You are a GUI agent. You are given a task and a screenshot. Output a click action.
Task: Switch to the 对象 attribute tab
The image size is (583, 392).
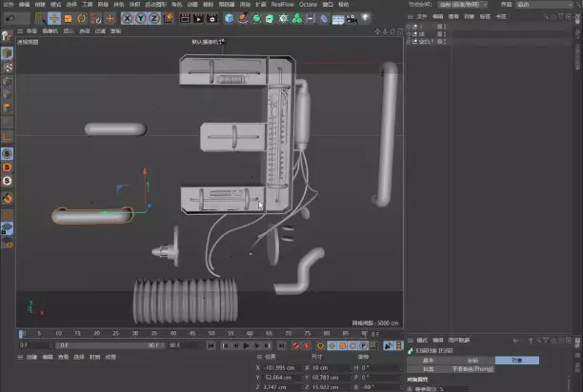517,361
